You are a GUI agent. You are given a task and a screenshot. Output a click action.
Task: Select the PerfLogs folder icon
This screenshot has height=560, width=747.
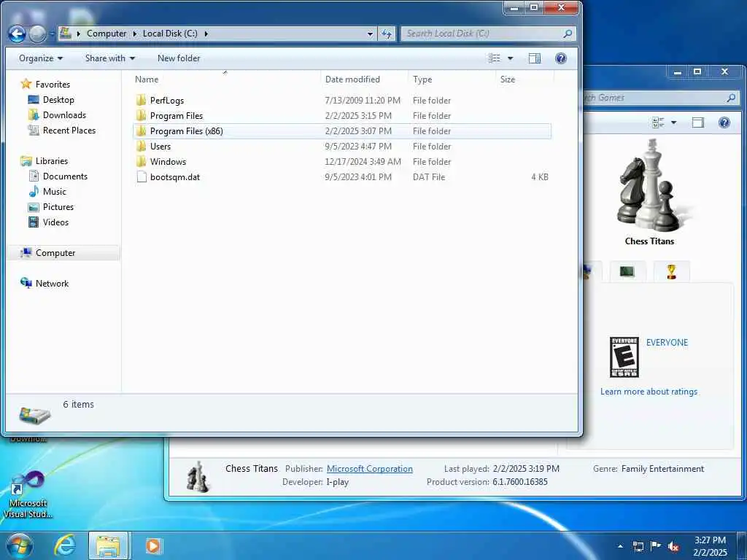[141, 101]
